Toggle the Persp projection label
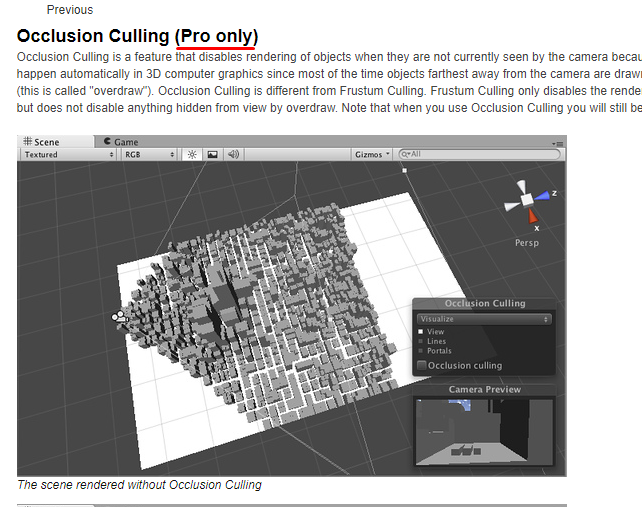642x507 pixels. point(527,243)
